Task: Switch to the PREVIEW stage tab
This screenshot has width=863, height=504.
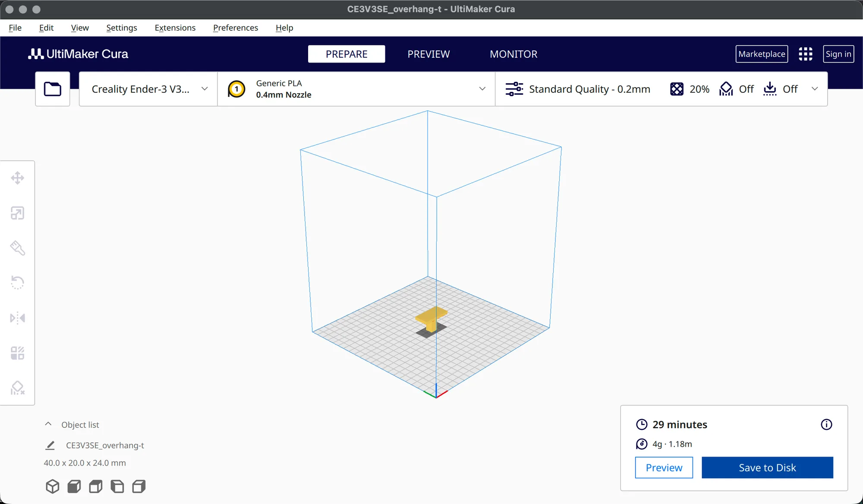Action: pyautogui.click(x=428, y=54)
